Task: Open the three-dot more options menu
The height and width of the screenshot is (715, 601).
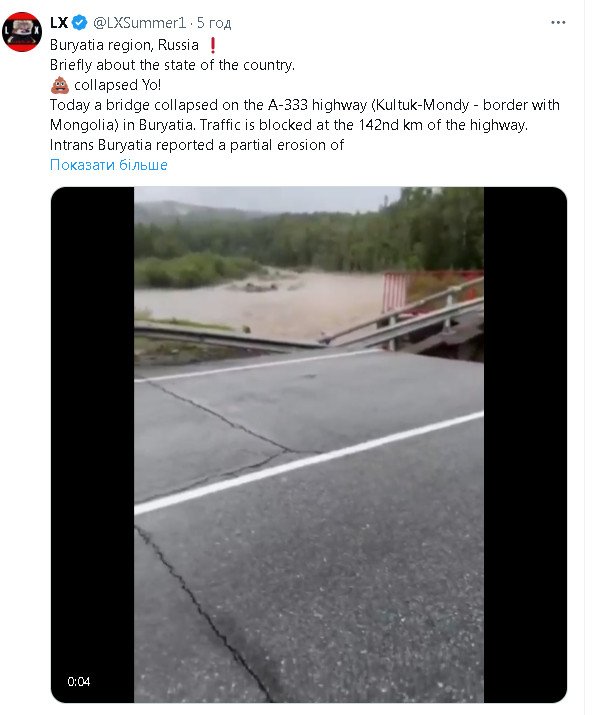Action: click(x=558, y=22)
